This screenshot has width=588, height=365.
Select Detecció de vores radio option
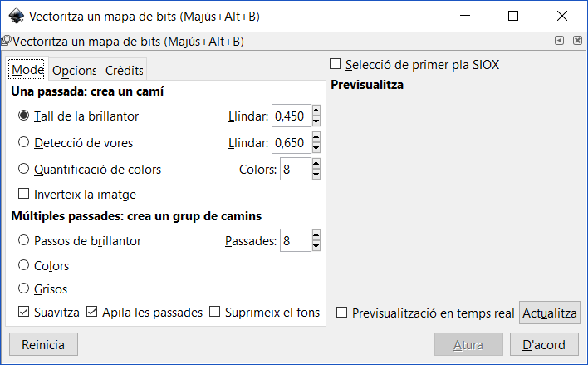point(23,142)
